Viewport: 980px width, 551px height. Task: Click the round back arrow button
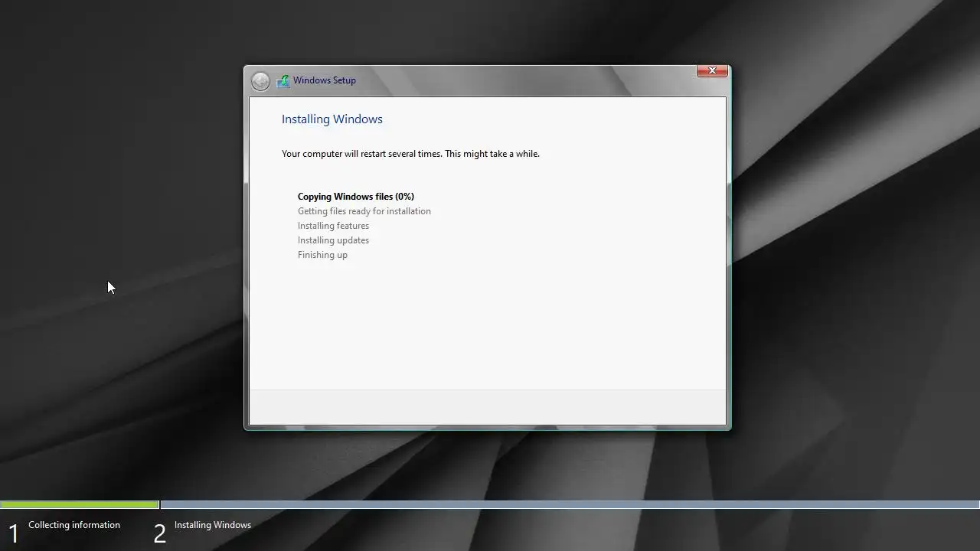[260, 81]
